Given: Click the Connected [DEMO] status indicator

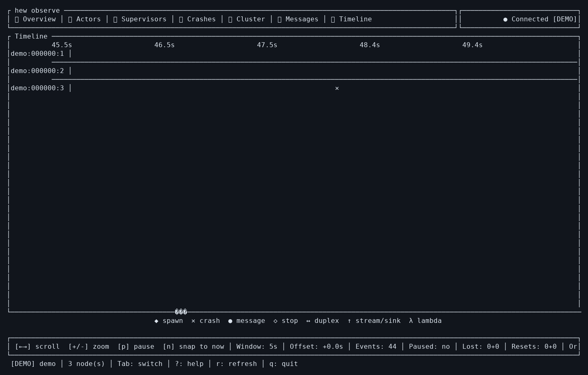Looking at the screenshot, I should (540, 19).
